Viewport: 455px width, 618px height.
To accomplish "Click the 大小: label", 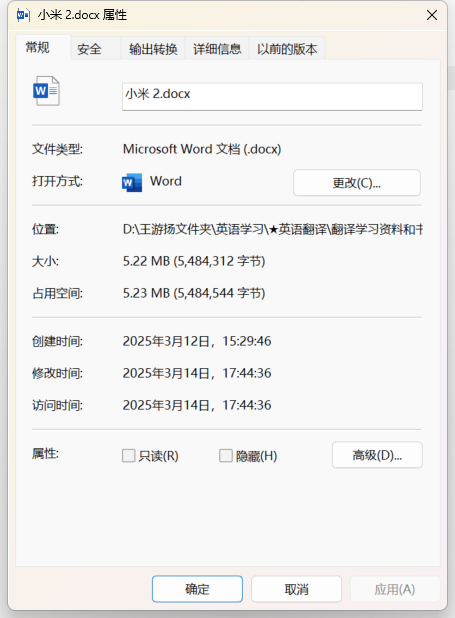I will 45,261.
